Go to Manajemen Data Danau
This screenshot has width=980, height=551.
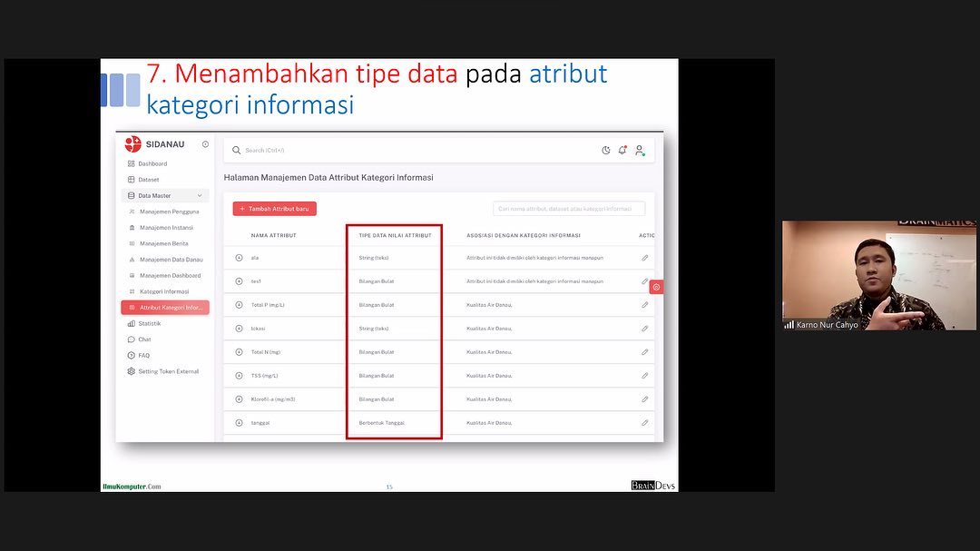point(171,260)
